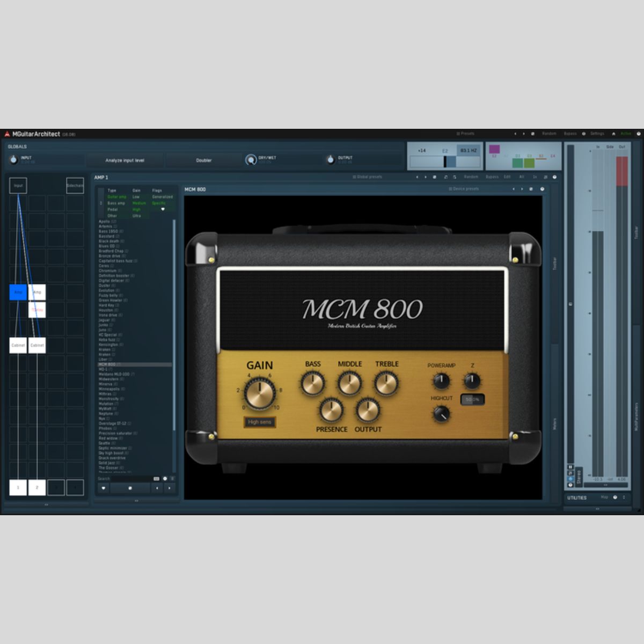644x644 pixels.
Task: Click the BASS knob
Action: 313,383
